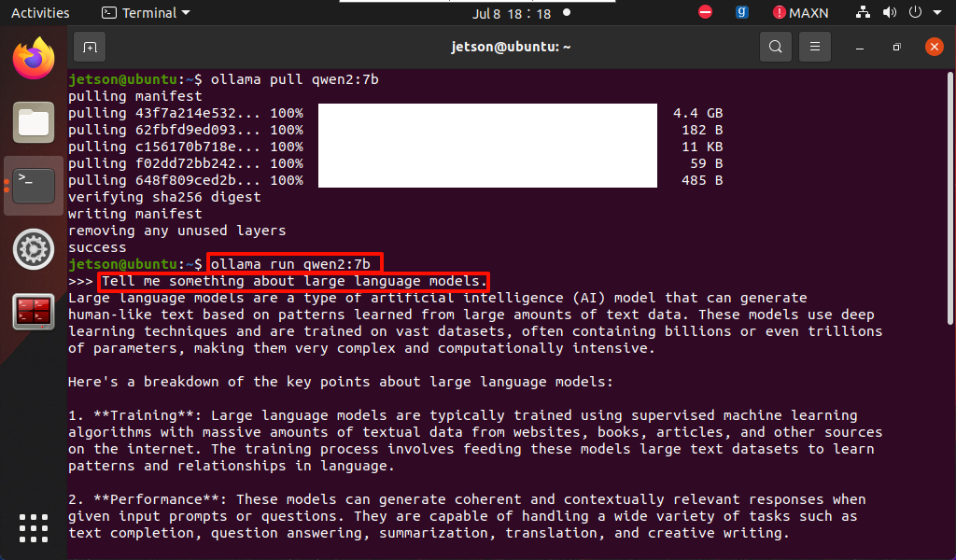Click the '485 B' size value
Image resolution: width=956 pixels, height=560 pixels.
point(702,180)
